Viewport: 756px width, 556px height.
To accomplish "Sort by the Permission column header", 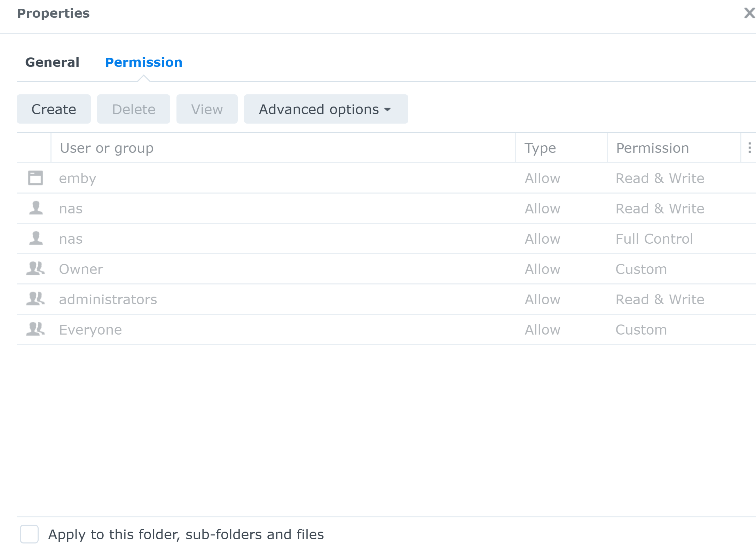I will (x=652, y=148).
